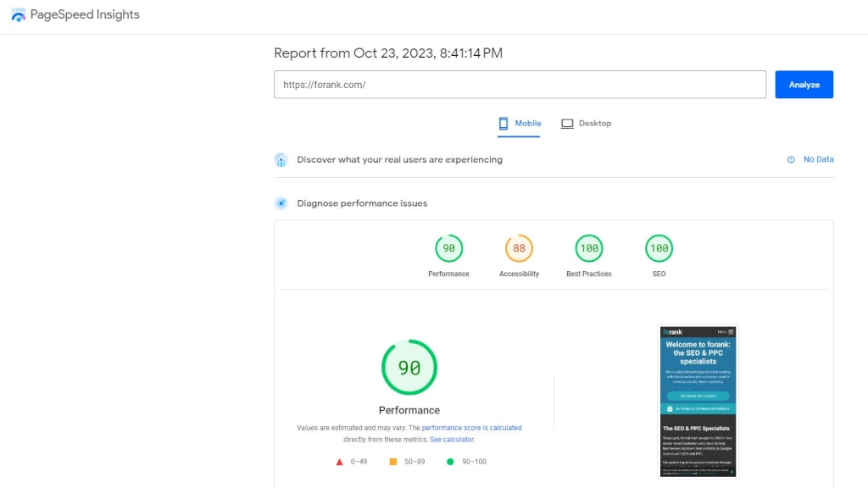Click the orange square 50–89 legend icon
Screen dimensions: 868x488
(x=393, y=462)
